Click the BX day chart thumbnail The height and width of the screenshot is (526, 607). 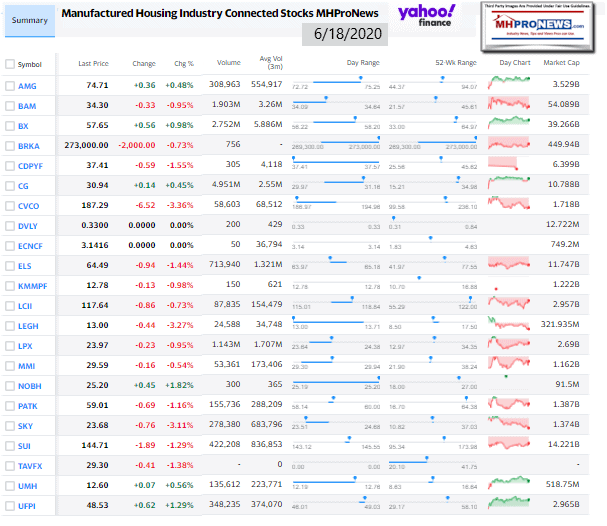(x=514, y=126)
